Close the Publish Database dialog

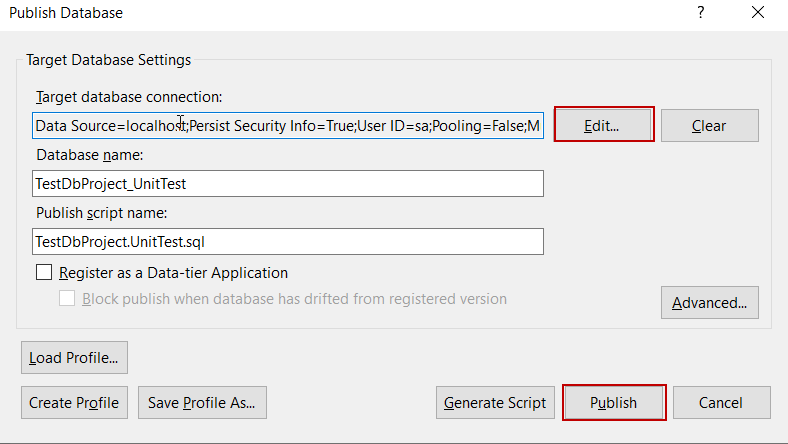tap(757, 14)
